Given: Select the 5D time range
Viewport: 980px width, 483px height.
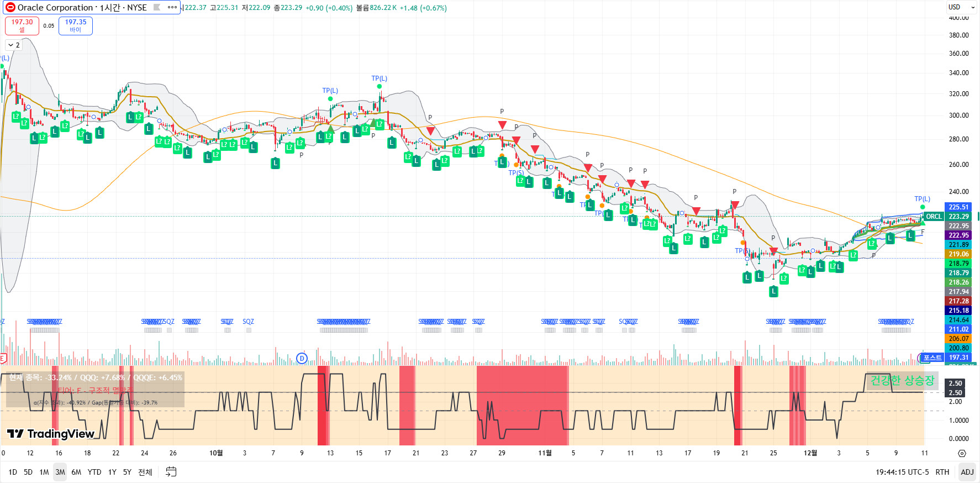Looking at the screenshot, I should [28, 472].
